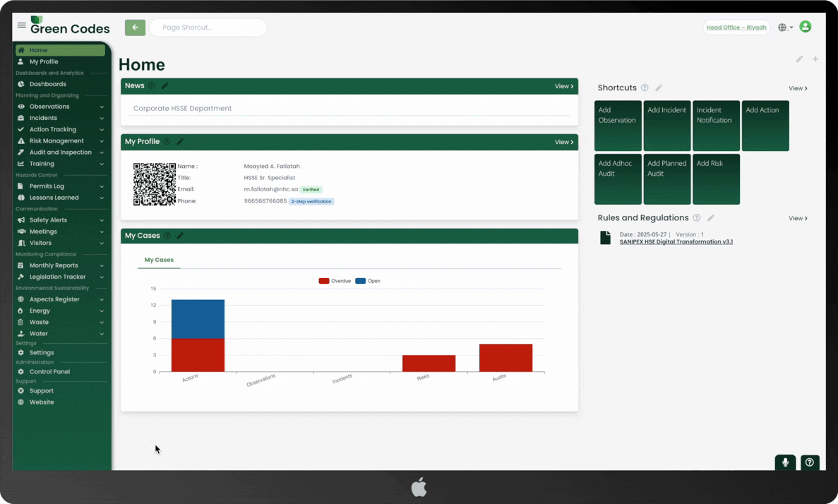The image size is (838, 504).
Task: Click the profile QR code image
Action: 155,184
